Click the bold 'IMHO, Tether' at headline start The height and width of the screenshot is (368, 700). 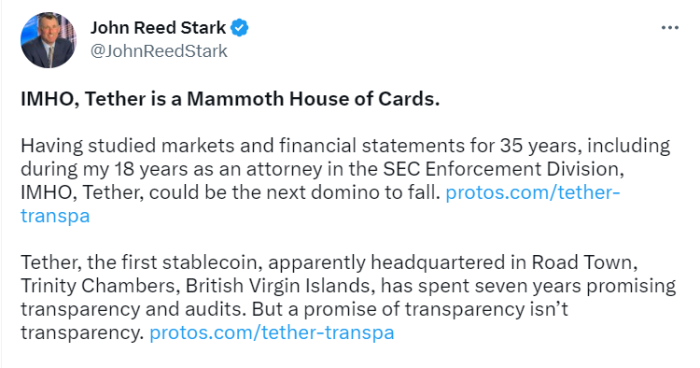pyautogui.click(x=83, y=99)
